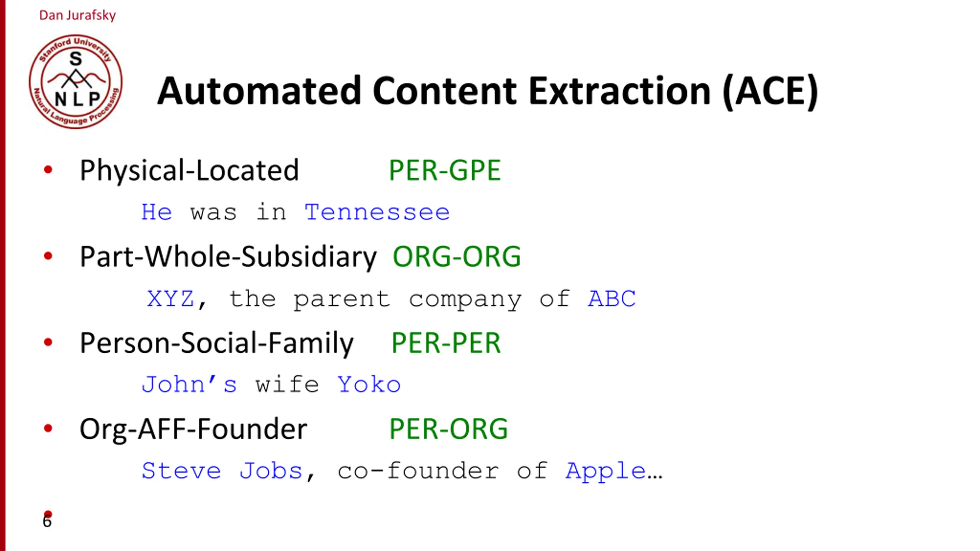The image size is (980, 551).
Task: Select the blue ABC entity text
Action: point(612,298)
